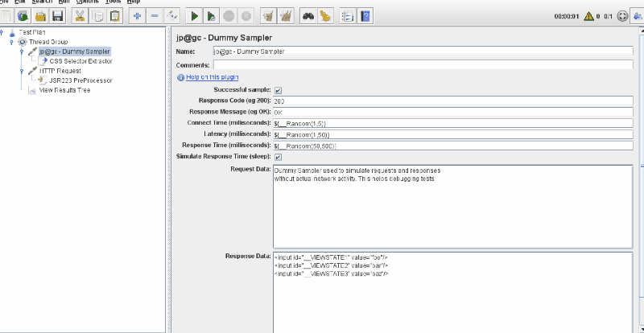This screenshot has height=333, width=644.
Task: Click the Response Time milliseconds field
Action: [x=453, y=146]
